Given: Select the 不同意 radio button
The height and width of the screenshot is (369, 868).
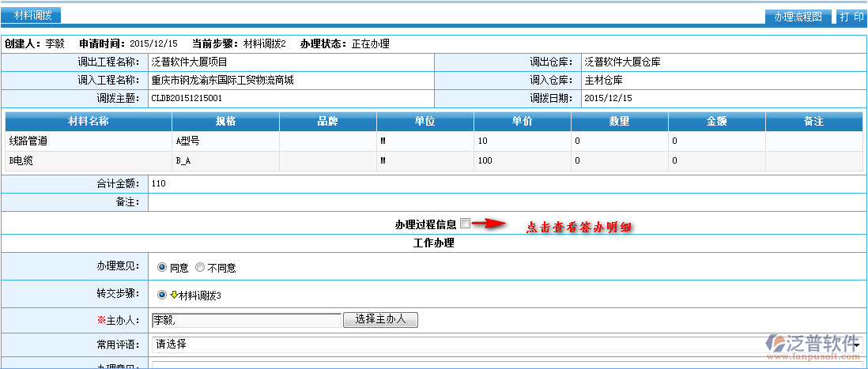Looking at the screenshot, I should coord(199,268).
